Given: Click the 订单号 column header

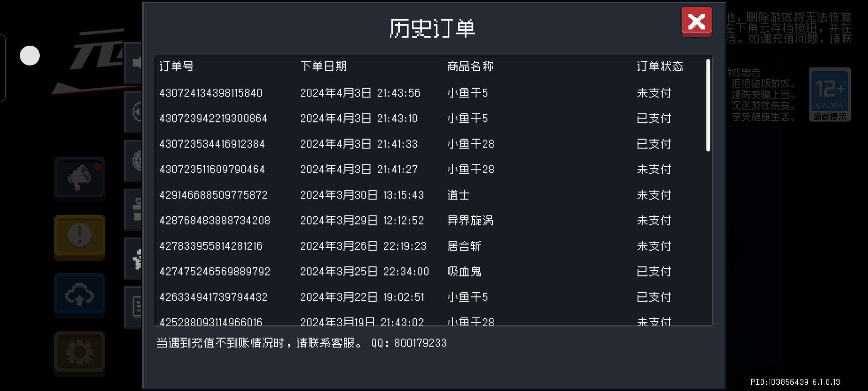Looking at the screenshot, I should 177,66.
